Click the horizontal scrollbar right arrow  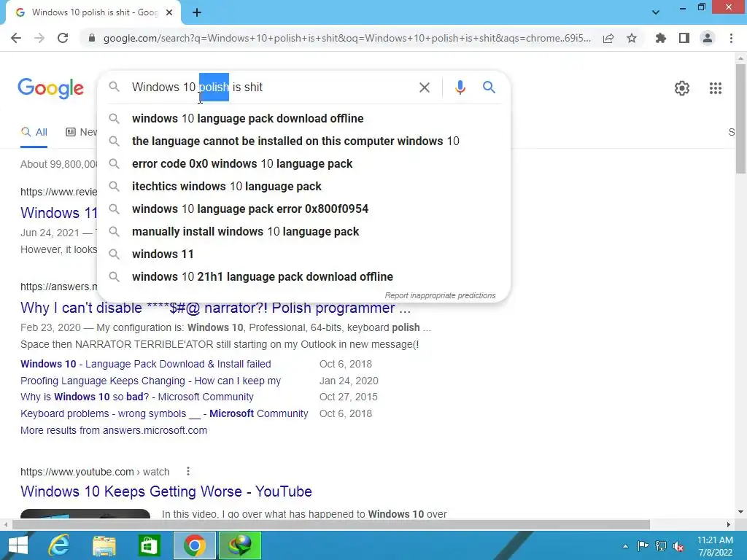(x=729, y=525)
